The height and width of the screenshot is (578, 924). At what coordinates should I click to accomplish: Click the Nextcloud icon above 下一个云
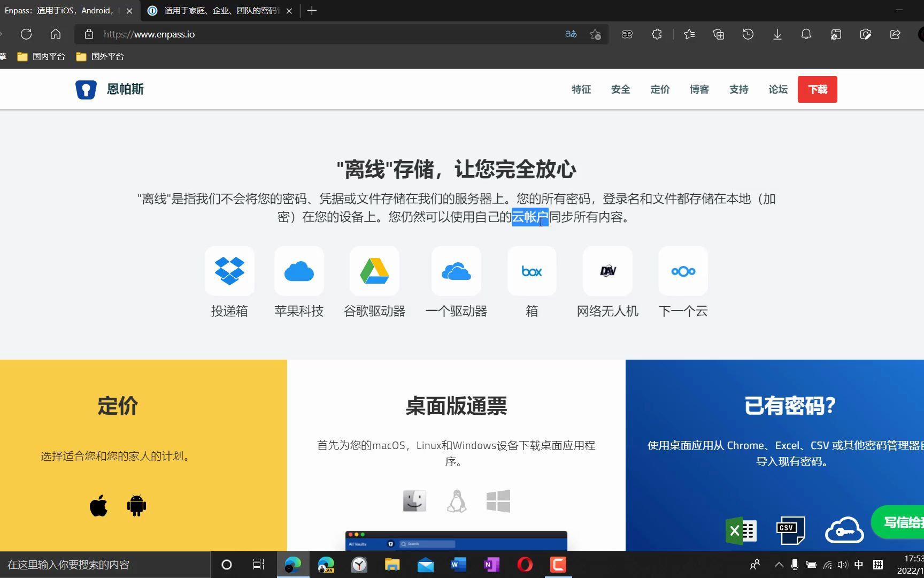683,271
